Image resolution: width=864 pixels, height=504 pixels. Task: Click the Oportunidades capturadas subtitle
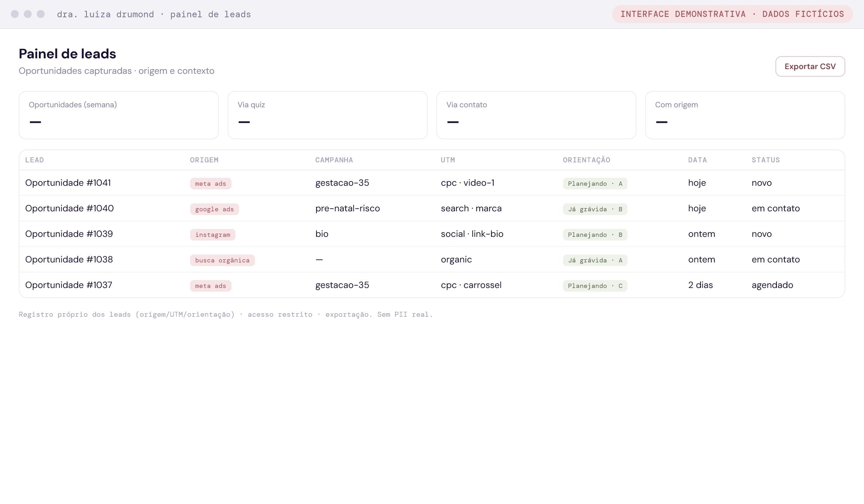pyautogui.click(x=117, y=71)
